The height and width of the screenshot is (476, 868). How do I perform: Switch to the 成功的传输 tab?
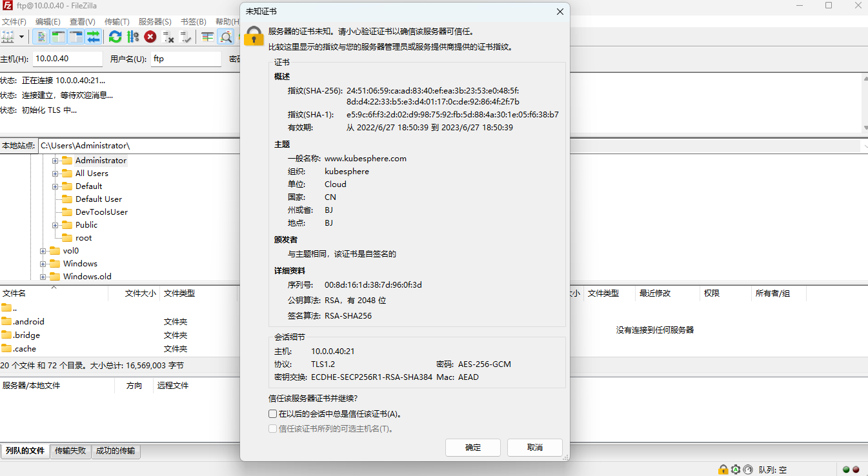click(x=116, y=451)
